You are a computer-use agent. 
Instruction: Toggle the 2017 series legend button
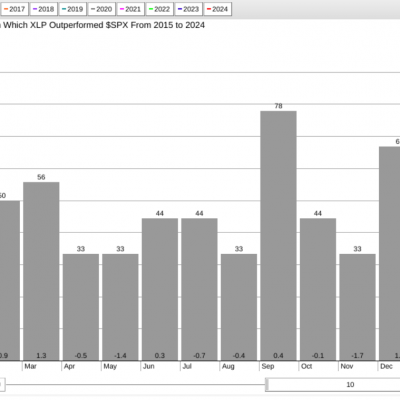15,9
